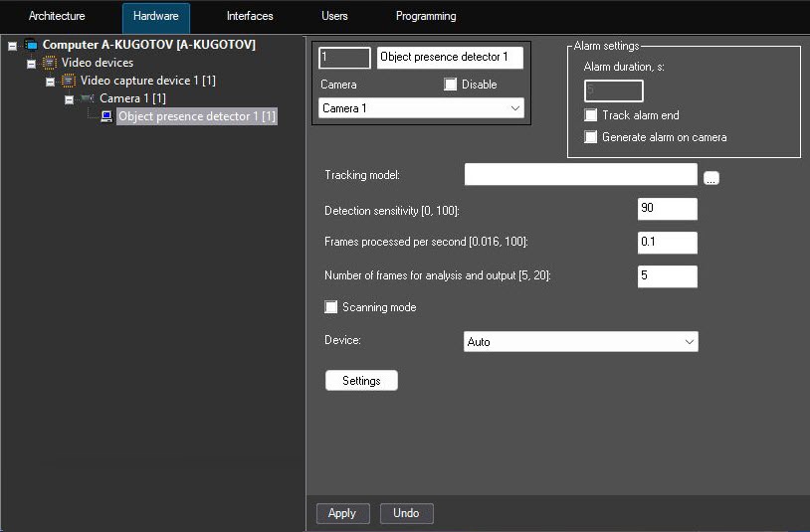
Task: Click the Camera 1 camera icon
Action: point(88,98)
